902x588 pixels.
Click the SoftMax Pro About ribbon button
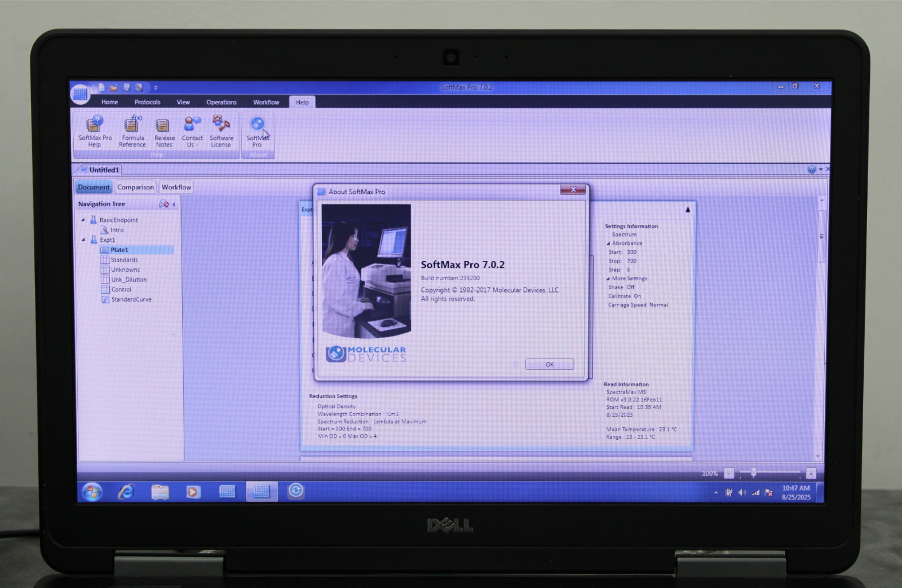click(x=257, y=131)
